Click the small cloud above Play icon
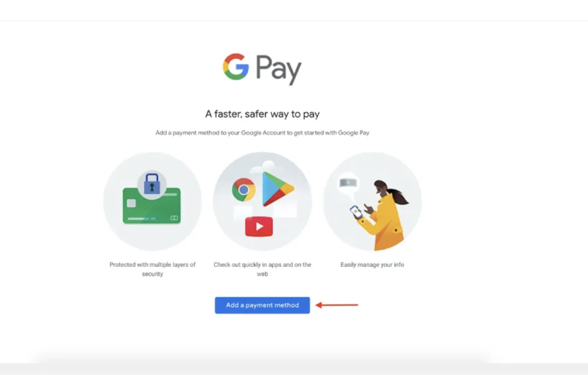The image size is (588, 375). [x=268, y=165]
